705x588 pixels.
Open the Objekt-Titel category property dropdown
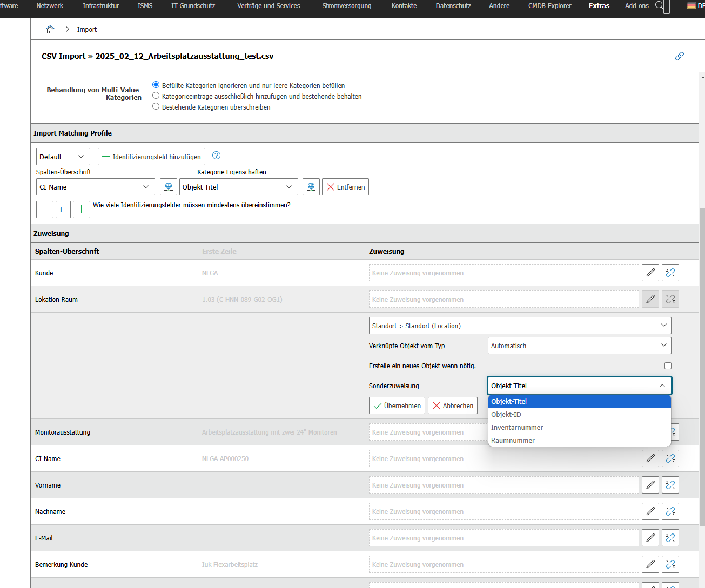coord(239,187)
